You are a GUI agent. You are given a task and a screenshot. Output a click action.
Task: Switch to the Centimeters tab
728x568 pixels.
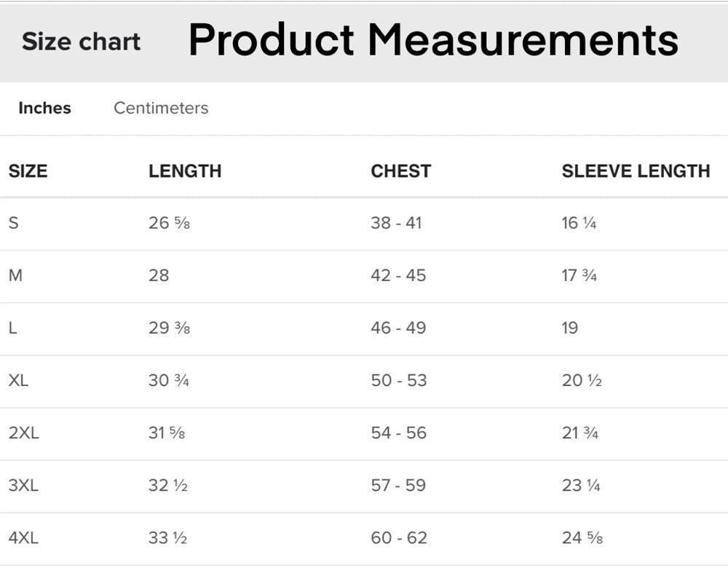pos(161,108)
